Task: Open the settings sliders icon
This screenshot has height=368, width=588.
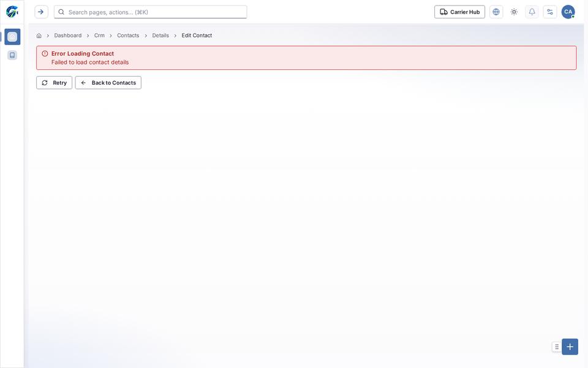Action: pyautogui.click(x=550, y=12)
